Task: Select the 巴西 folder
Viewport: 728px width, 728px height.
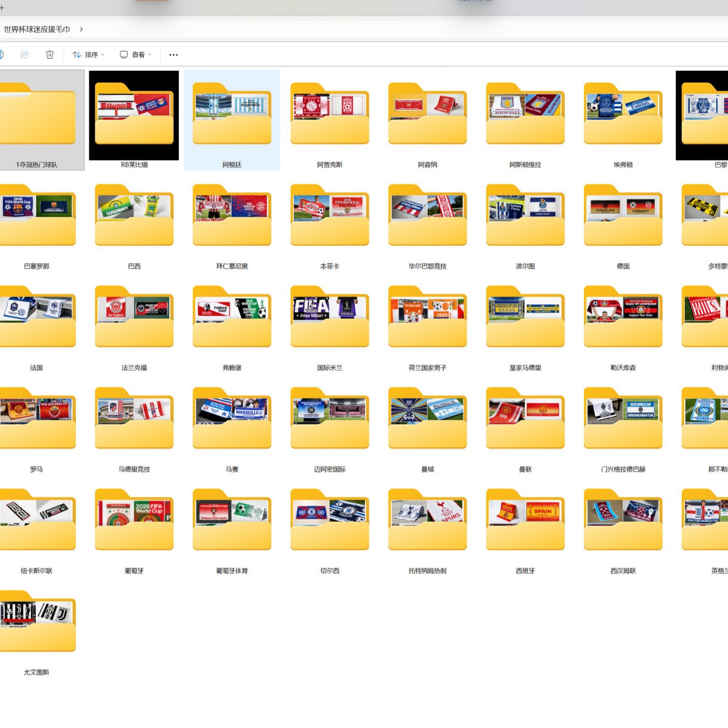Action: pos(134,215)
